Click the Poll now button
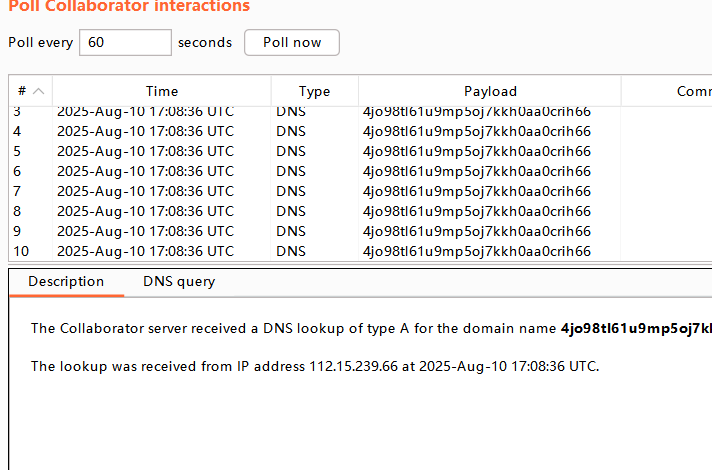 [x=292, y=42]
